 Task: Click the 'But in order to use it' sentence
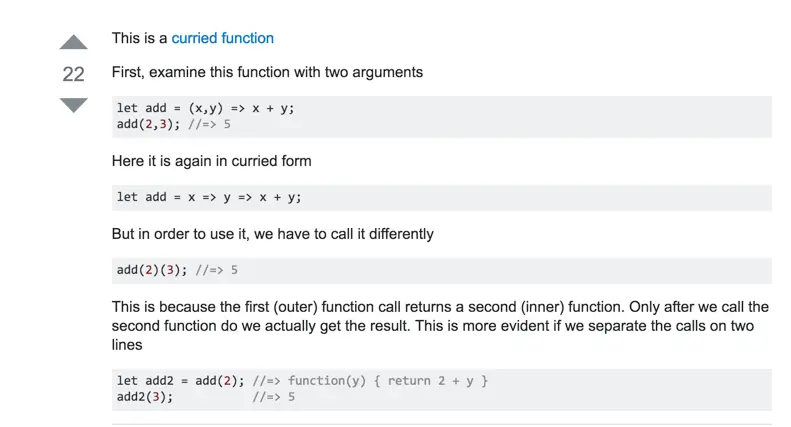point(273,234)
